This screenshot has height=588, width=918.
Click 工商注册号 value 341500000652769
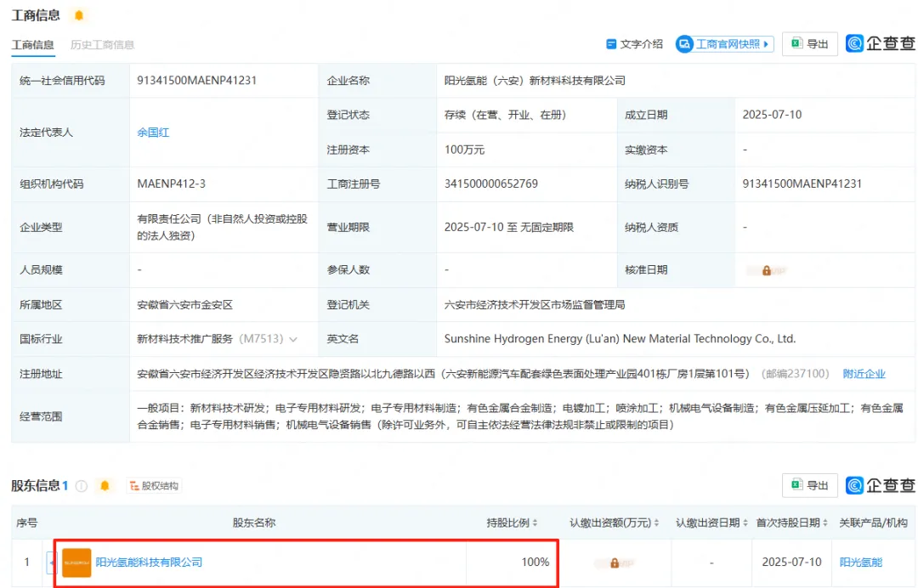point(490,184)
